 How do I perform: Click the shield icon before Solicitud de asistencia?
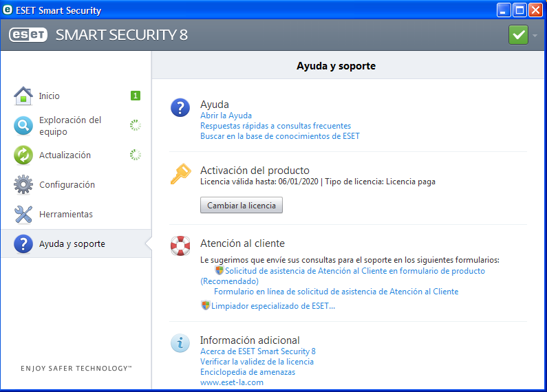[219, 270]
